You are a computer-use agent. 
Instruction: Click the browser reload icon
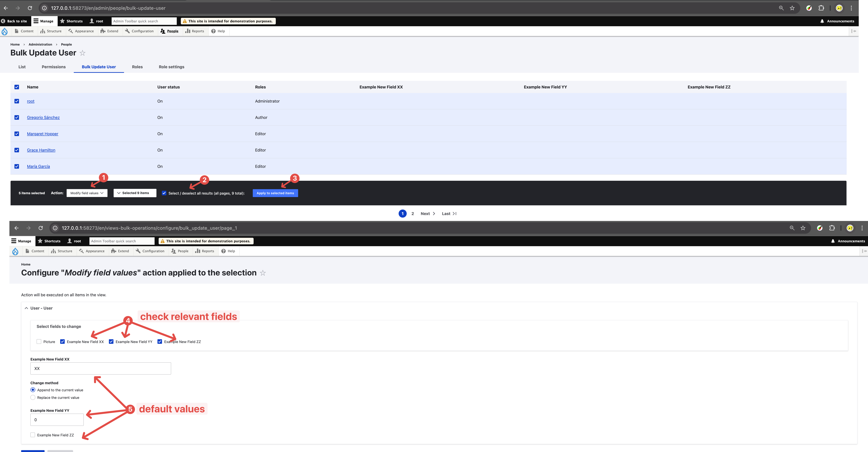30,8
